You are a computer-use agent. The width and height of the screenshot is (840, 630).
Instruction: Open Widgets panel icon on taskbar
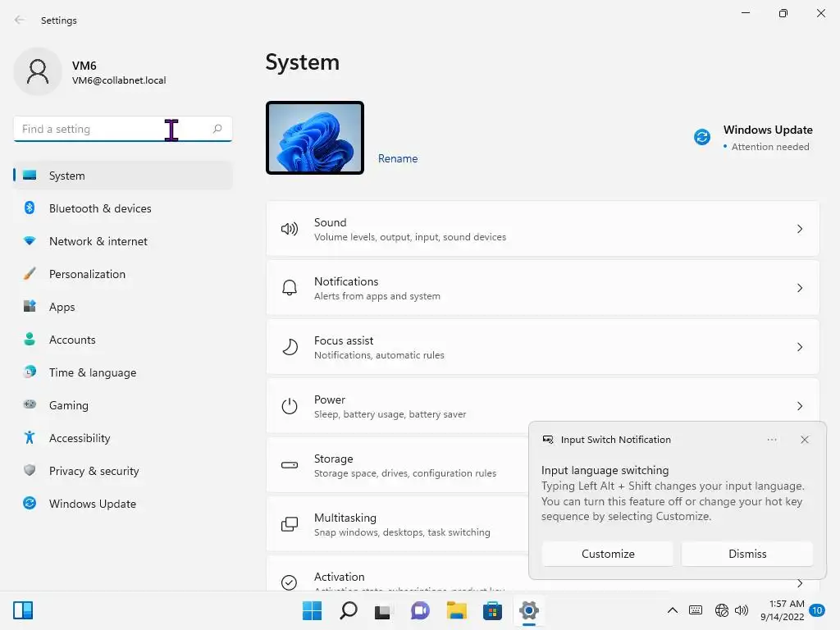tap(23, 610)
